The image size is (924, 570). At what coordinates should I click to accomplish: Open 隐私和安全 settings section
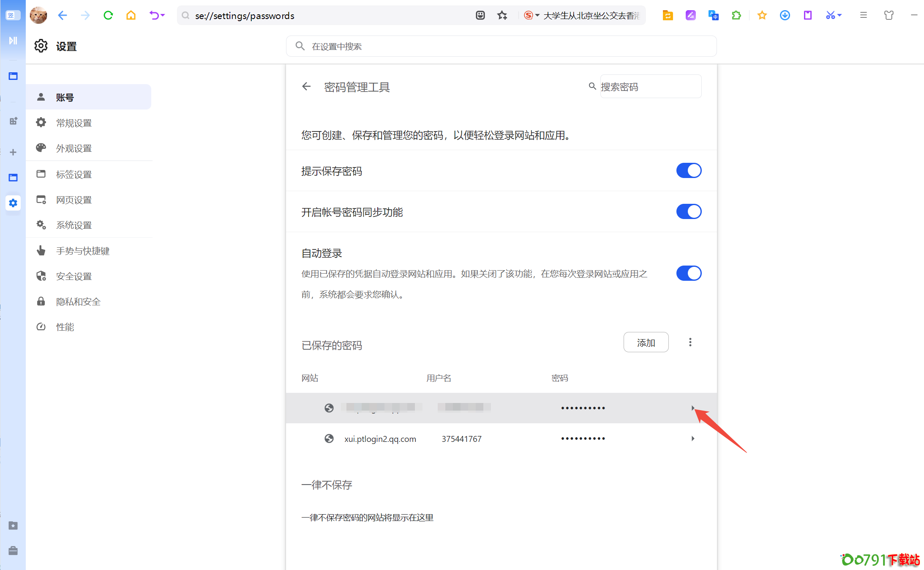[x=78, y=301]
